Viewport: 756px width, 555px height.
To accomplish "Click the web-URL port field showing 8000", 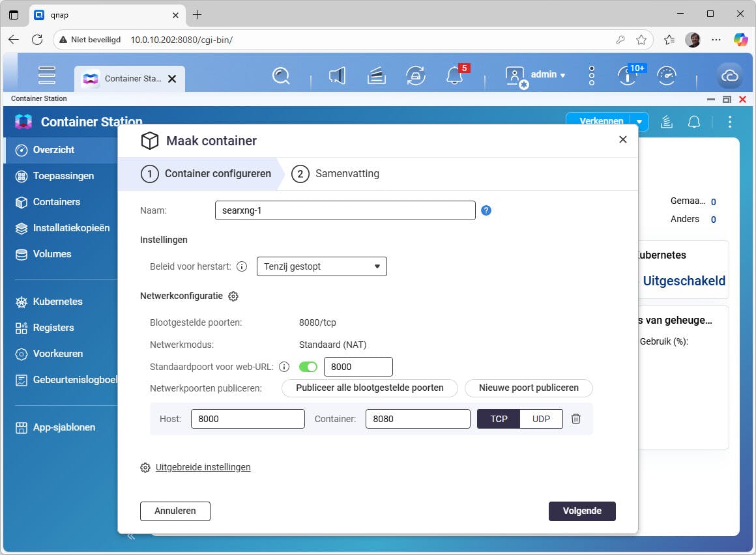I will 358,367.
